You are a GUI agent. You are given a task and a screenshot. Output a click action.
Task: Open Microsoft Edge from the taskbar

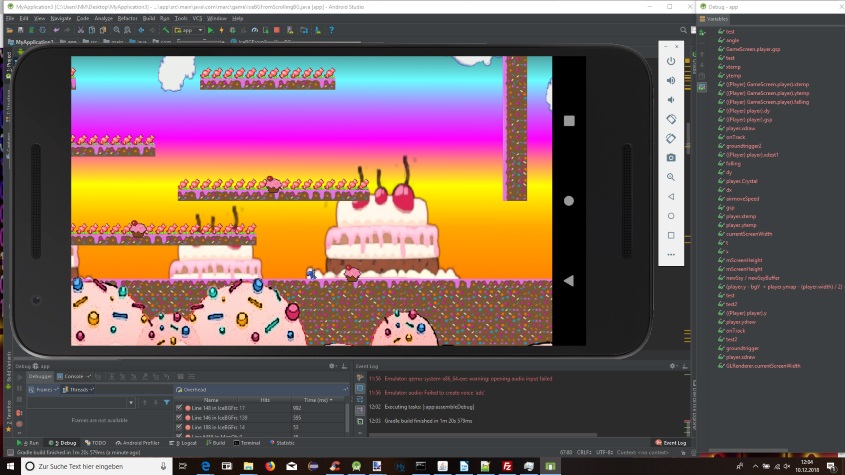(x=205, y=466)
